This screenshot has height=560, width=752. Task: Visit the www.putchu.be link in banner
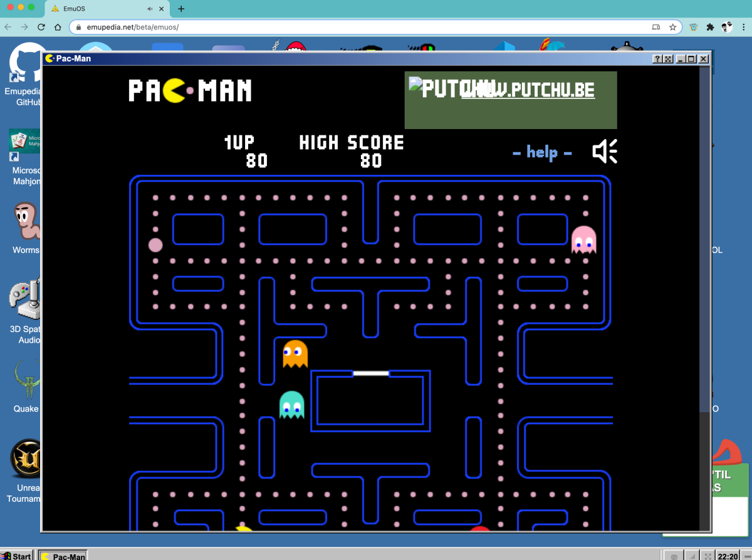[x=528, y=90]
